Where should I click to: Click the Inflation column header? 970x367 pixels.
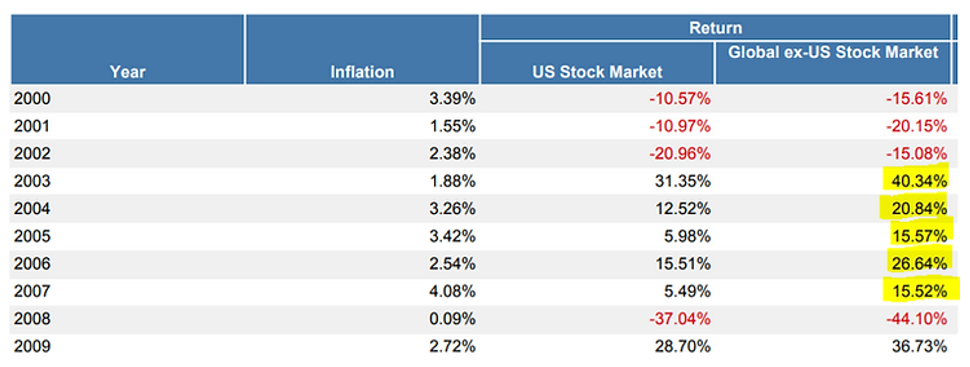tap(362, 72)
